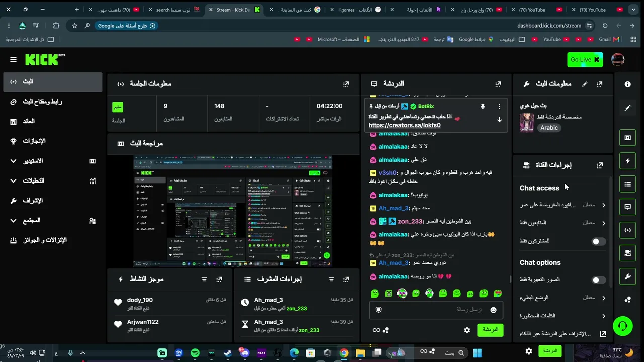Image resolution: width=644 pixels, height=362 pixels.
Task: Collapse the pinned message arrow
Action: [499, 120]
